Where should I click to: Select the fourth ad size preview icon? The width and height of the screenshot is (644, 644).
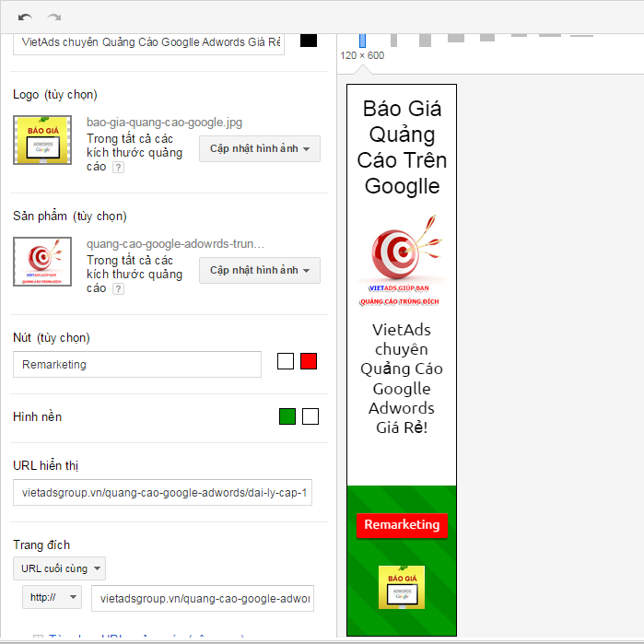[x=456, y=38]
